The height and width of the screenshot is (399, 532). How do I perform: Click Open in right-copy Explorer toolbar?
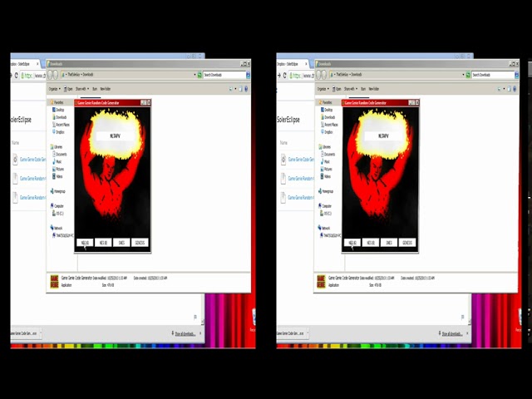click(337, 89)
